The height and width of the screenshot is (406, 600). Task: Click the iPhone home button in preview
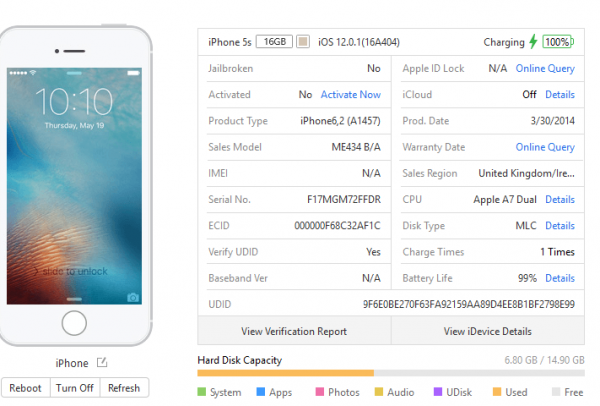(74, 323)
